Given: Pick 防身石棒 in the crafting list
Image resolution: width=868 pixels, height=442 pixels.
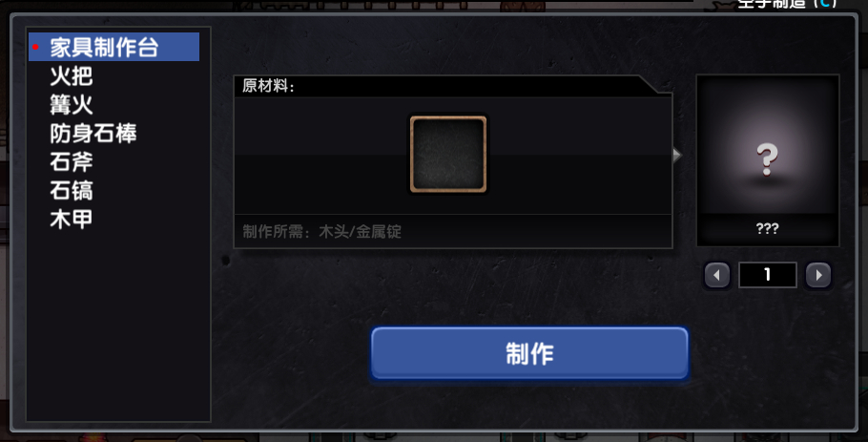Looking at the screenshot, I should (93, 134).
